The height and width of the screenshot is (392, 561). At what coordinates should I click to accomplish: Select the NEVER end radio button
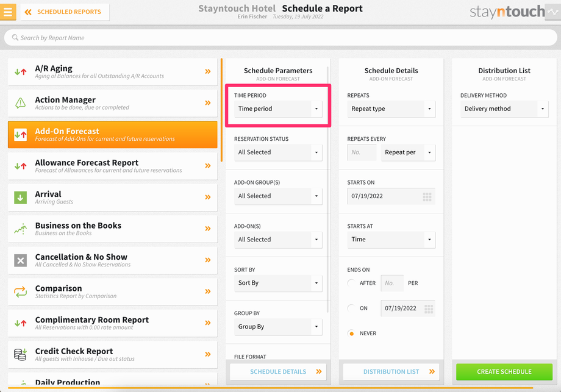[x=351, y=333]
